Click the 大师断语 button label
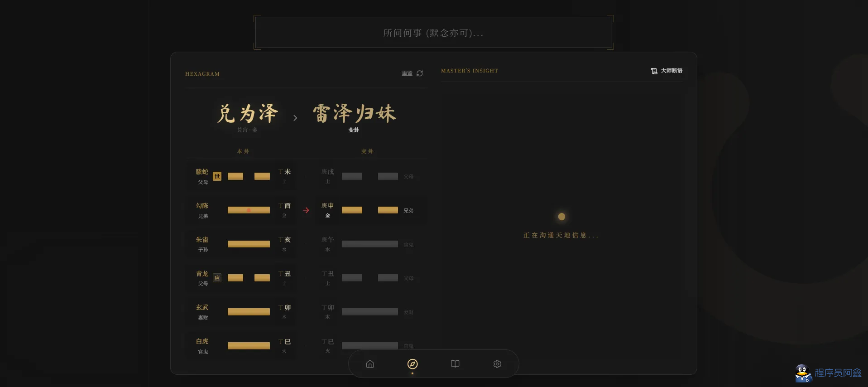 click(x=671, y=71)
